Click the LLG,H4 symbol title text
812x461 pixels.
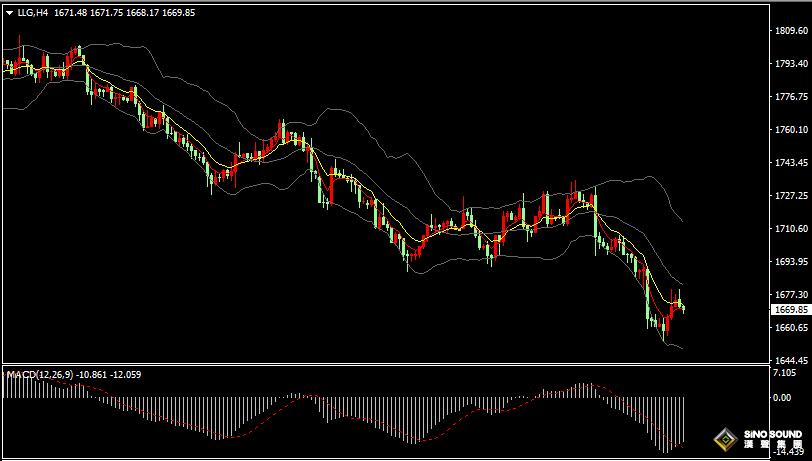click(x=33, y=13)
